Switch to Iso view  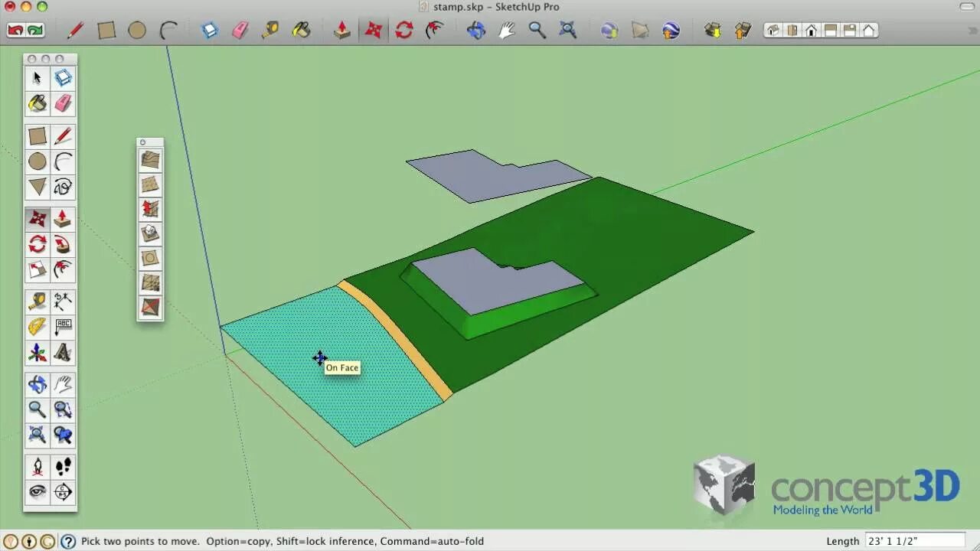pyautogui.click(x=773, y=31)
